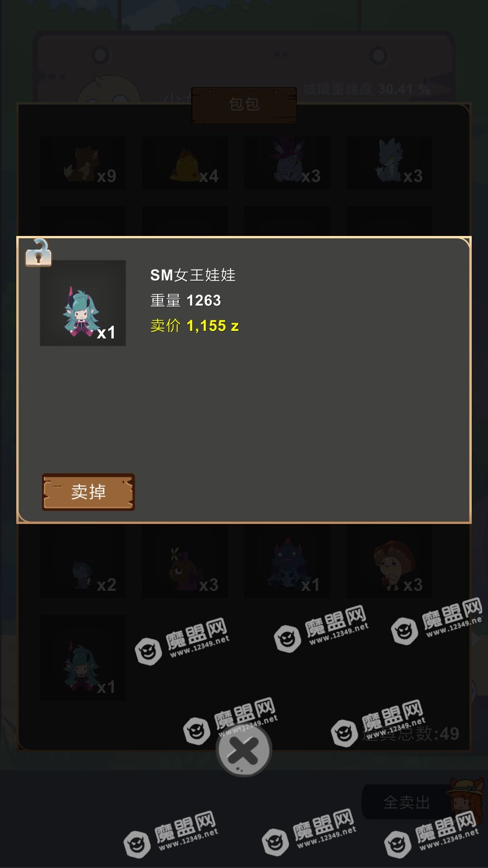Image resolution: width=488 pixels, height=868 pixels.
Task: Select the SM女王娃娃 x1 inventory slot
Action: click(x=83, y=657)
